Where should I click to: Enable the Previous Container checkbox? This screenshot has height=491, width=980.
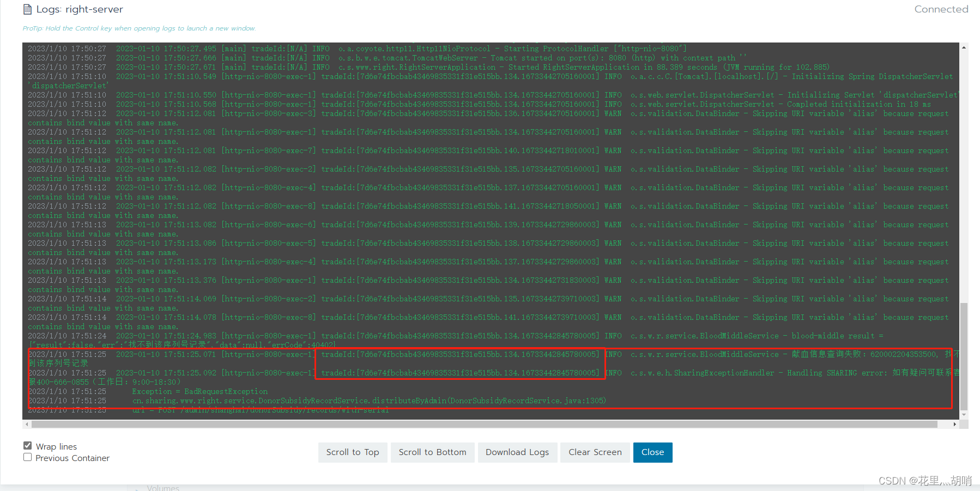pos(27,457)
